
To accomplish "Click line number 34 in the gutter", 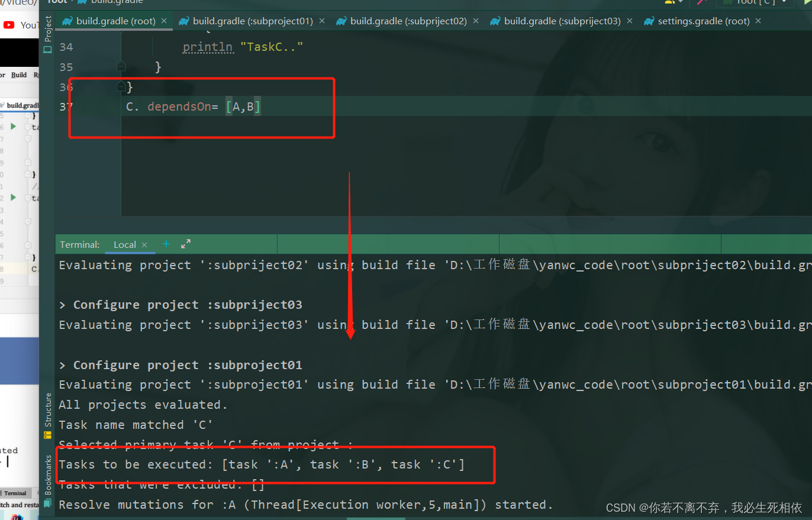I will [66, 47].
